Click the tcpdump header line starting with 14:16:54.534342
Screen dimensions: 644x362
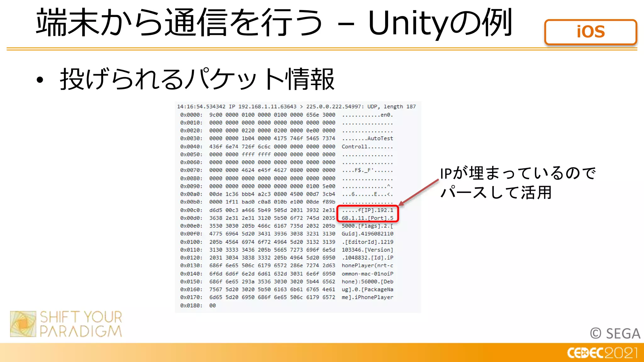[x=296, y=107]
